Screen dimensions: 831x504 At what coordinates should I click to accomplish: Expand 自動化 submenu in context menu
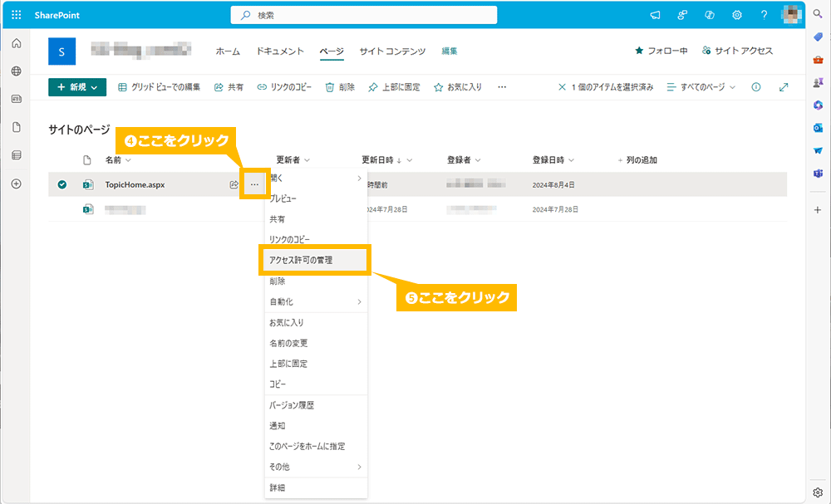316,301
